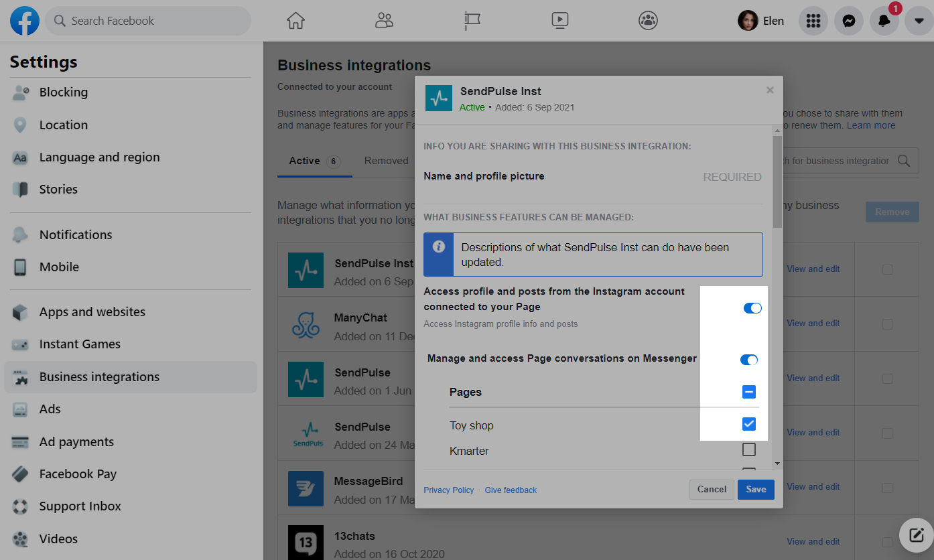Click the Remove button
Viewport: 934px width, 560px height.
(892, 212)
